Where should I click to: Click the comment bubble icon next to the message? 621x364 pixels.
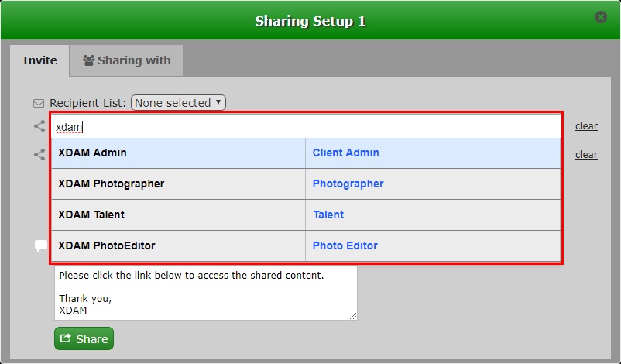[41, 246]
